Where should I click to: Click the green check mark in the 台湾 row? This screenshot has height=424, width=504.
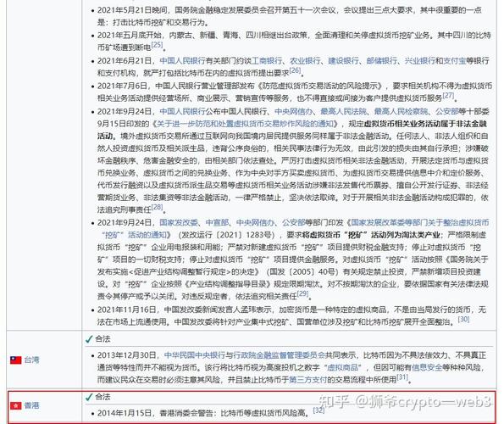click(x=89, y=339)
